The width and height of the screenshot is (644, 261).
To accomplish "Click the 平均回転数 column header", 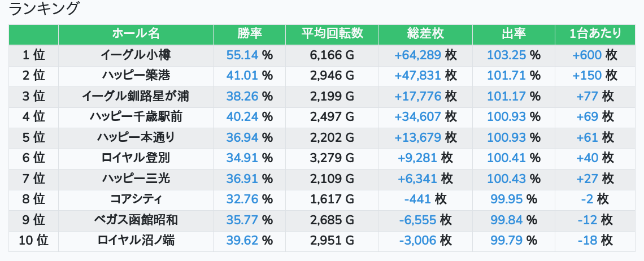I will [x=332, y=34].
